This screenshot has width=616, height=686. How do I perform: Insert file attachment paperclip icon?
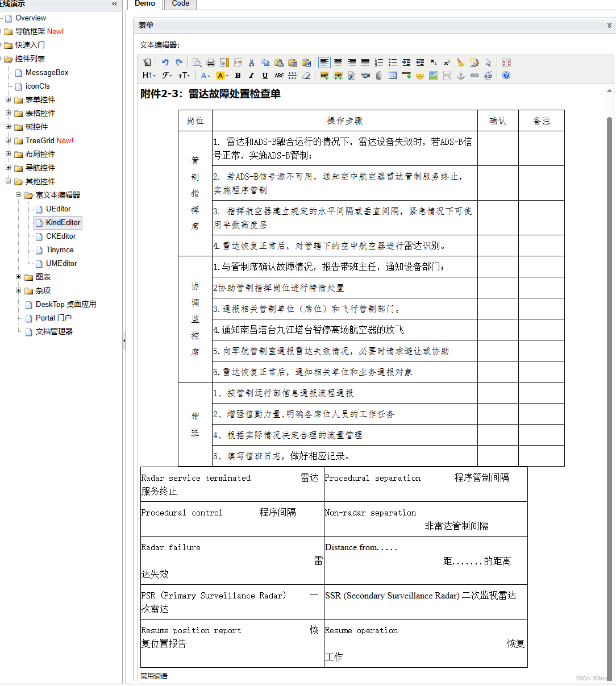[379, 76]
